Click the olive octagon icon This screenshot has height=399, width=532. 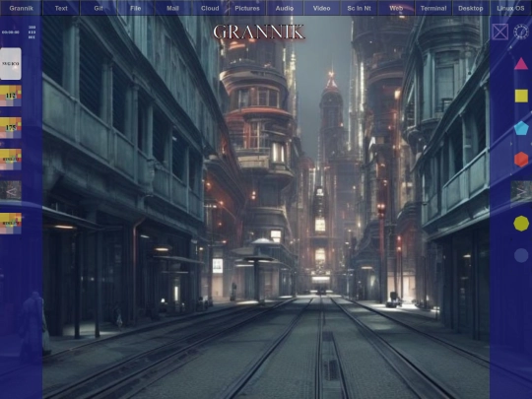pyautogui.click(x=521, y=224)
